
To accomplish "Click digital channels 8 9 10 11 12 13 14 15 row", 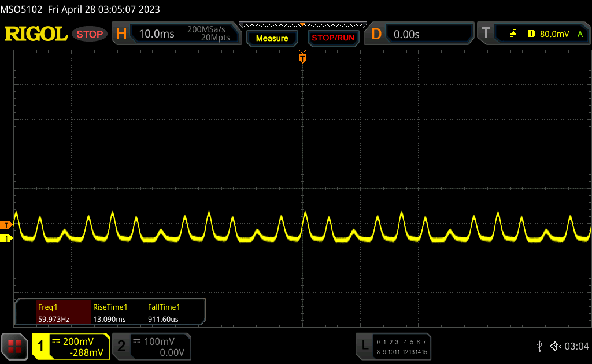I will (x=402, y=352).
